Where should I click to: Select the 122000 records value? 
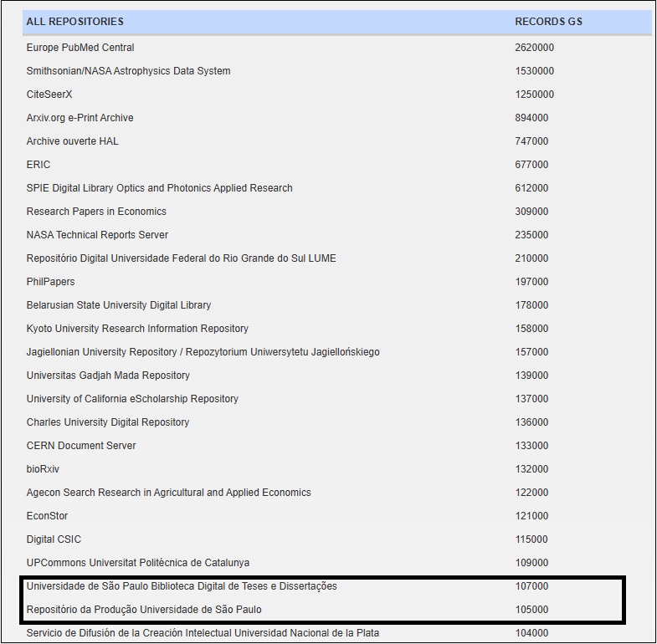point(531,493)
